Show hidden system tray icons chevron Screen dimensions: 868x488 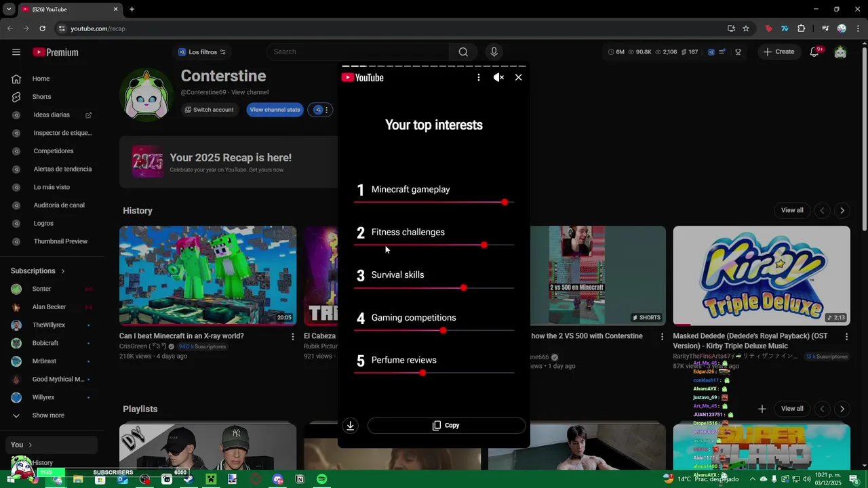tap(752, 479)
